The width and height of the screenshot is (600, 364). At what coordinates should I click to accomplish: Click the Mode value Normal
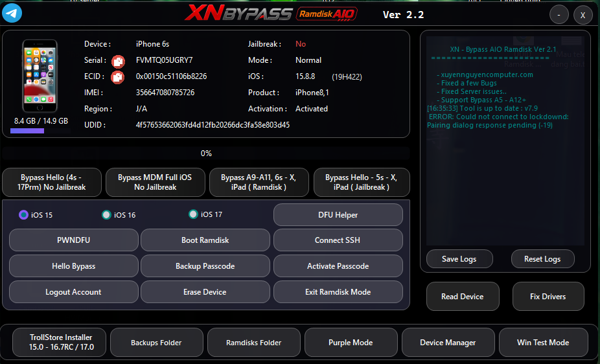[x=308, y=60]
